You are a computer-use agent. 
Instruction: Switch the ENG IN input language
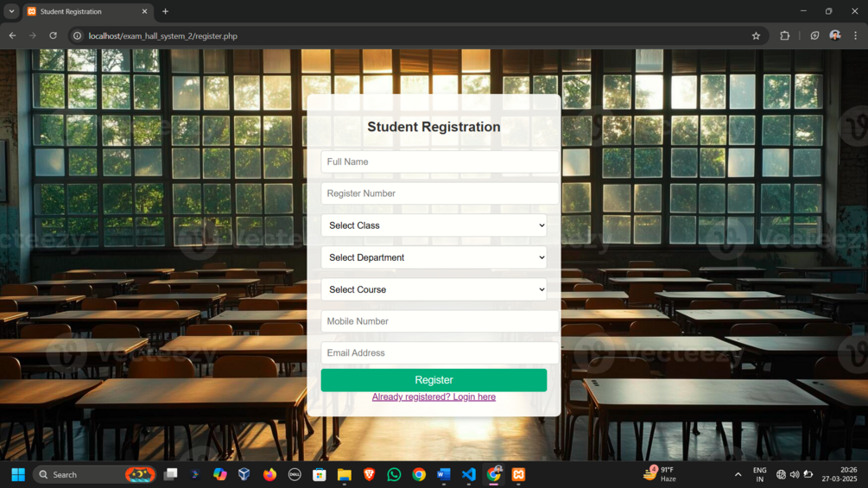tap(759, 475)
